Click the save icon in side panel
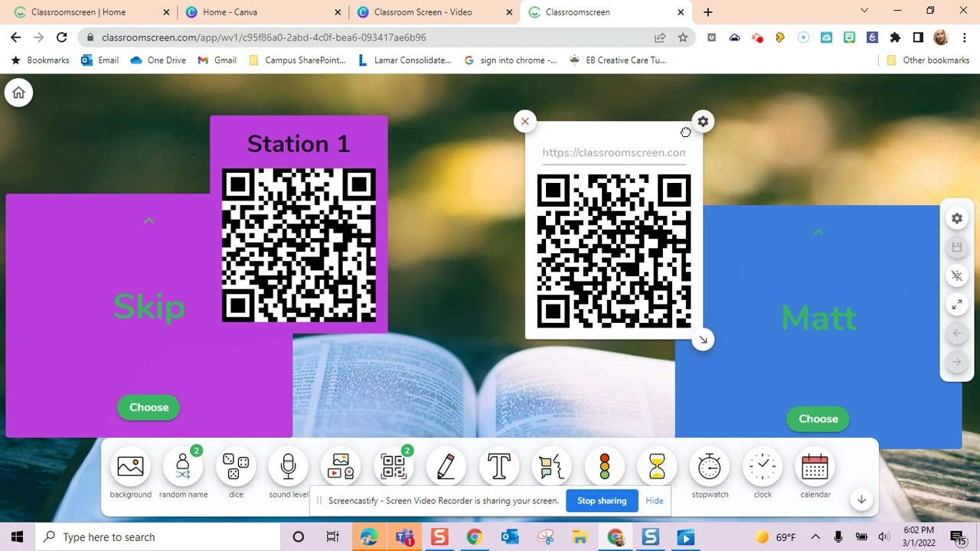Screen dimensions: 980x551 click(957, 247)
